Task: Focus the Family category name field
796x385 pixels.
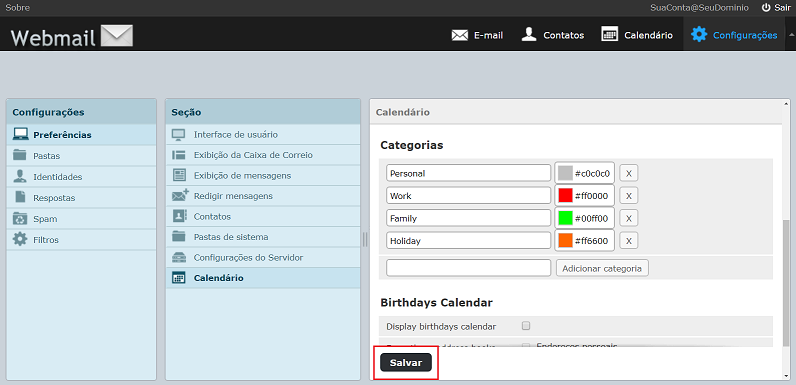Action: 469,218
